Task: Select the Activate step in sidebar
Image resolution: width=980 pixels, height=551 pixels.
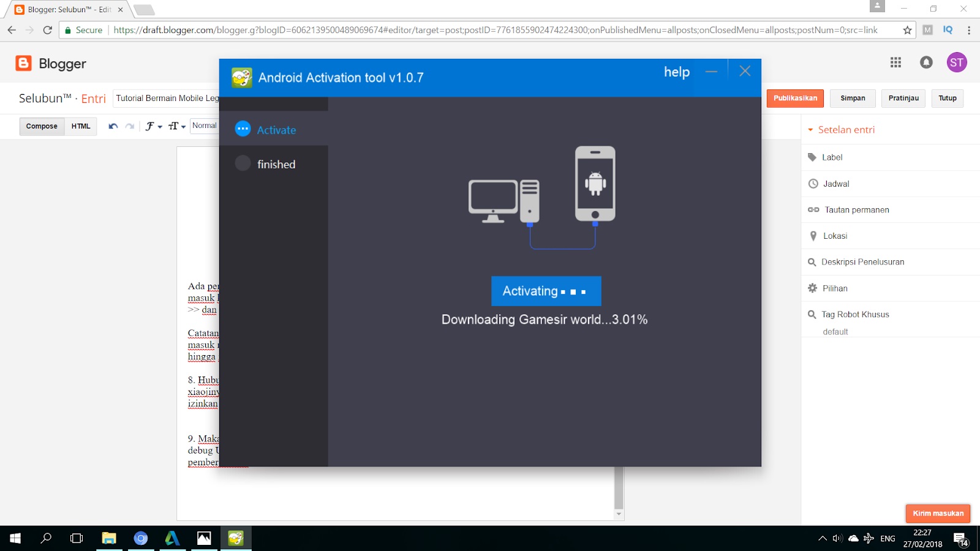Action: pyautogui.click(x=274, y=129)
